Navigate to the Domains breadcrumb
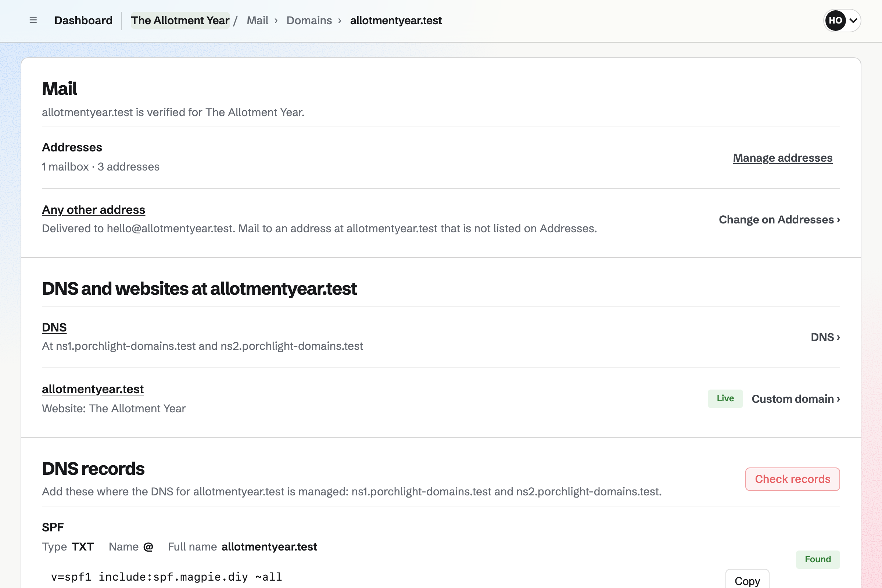This screenshot has height=588, width=882. (x=309, y=20)
